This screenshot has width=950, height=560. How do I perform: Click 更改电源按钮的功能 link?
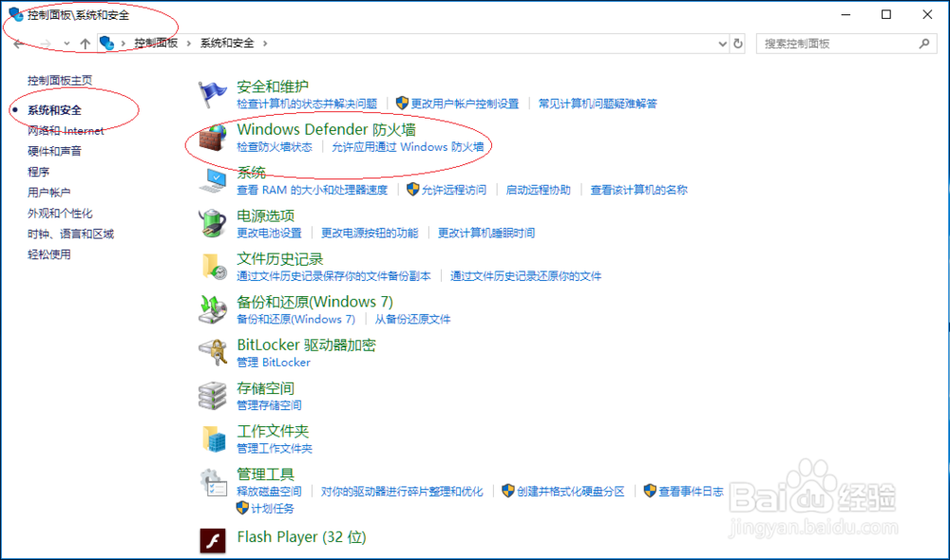coord(370,233)
